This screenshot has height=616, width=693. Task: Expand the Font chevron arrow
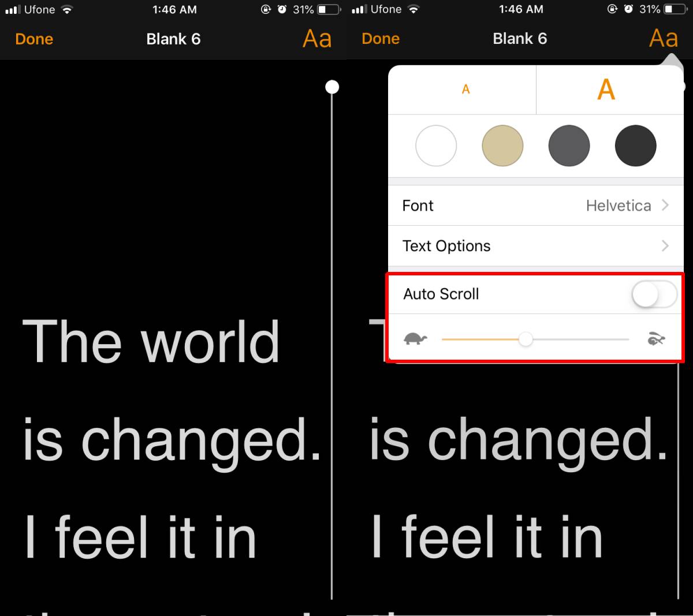665,205
